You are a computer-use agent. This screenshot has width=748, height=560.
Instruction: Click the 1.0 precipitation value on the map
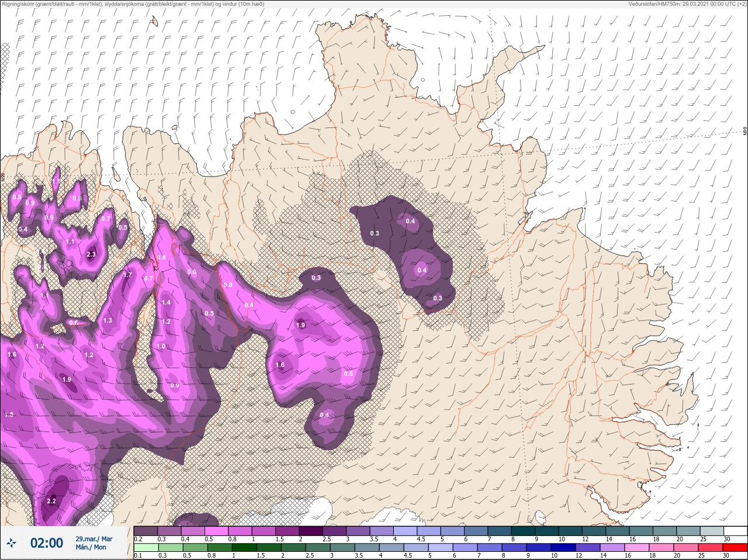pyautogui.click(x=161, y=347)
